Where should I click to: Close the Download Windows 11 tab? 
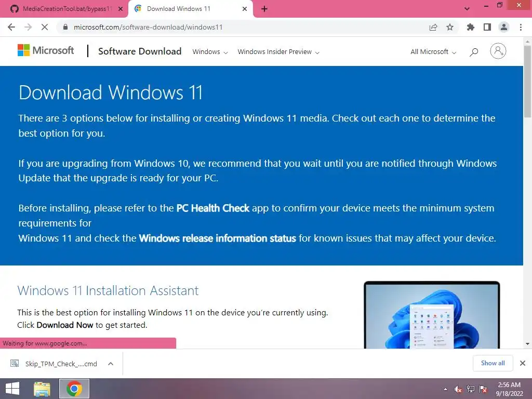(x=245, y=9)
